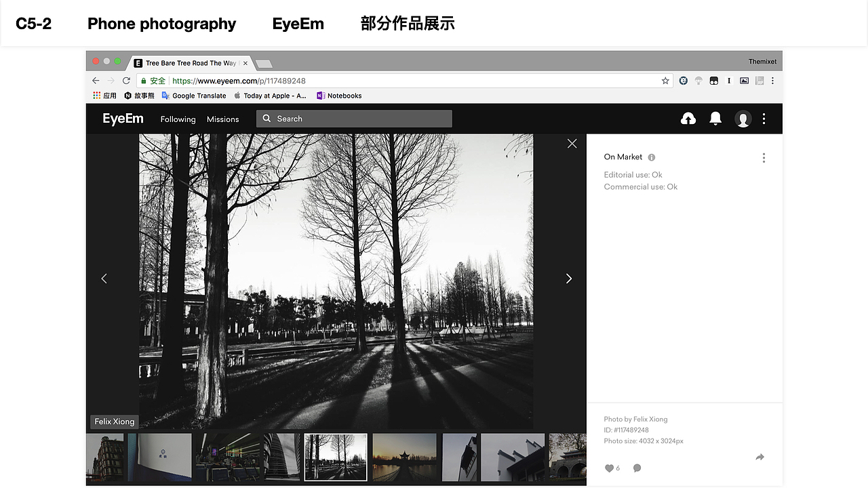Open the Chrome three-dot menu

[x=772, y=81]
